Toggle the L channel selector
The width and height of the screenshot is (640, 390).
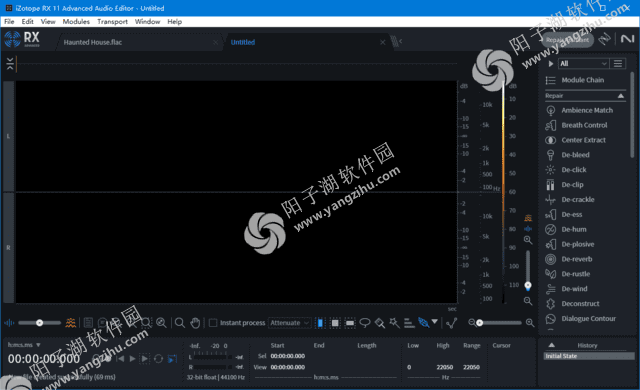pos(8,136)
